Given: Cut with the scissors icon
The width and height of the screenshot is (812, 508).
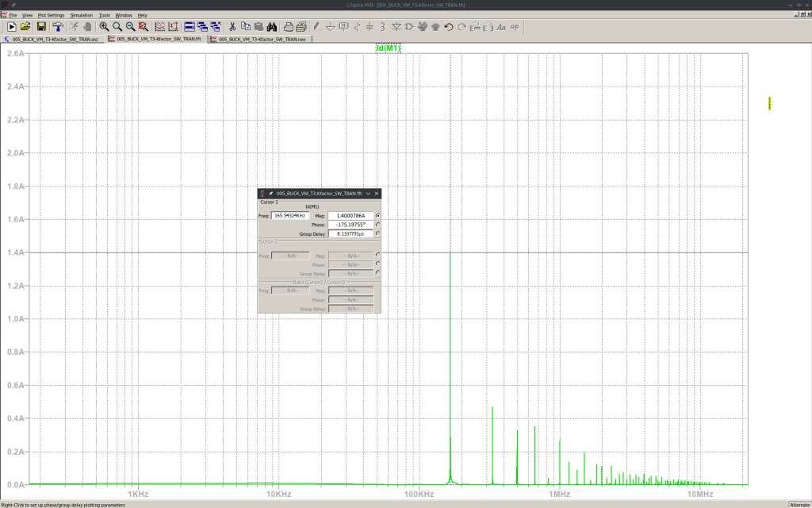Looking at the screenshot, I should pos(232,26).
